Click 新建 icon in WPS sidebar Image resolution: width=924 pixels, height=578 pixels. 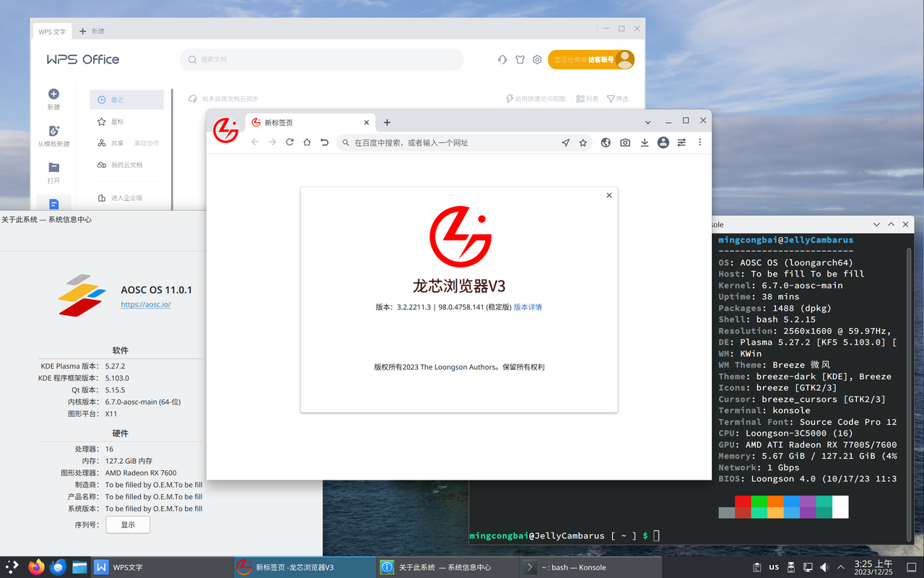(x=53, y=100)
